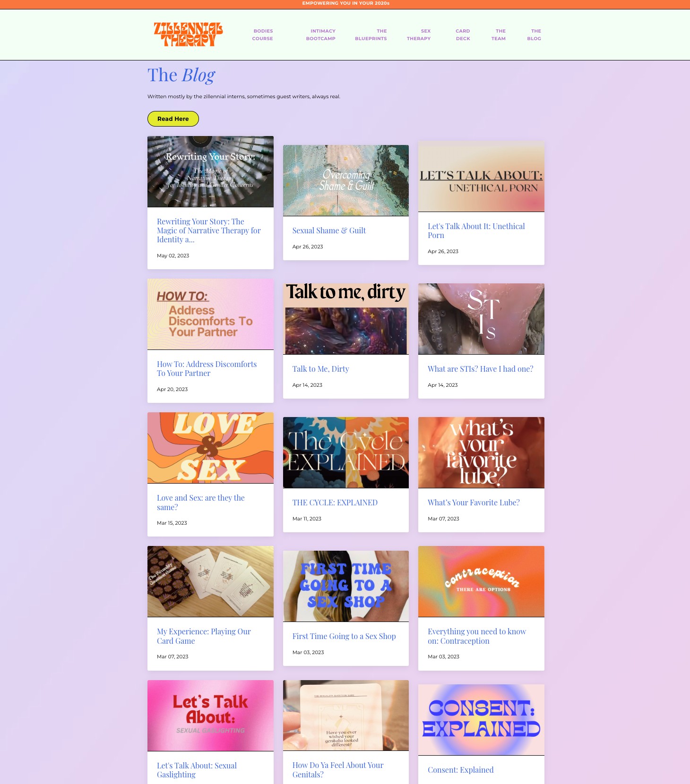
Task: Open My Experience: Playing Our Card Game
Action: coord(204,636)
